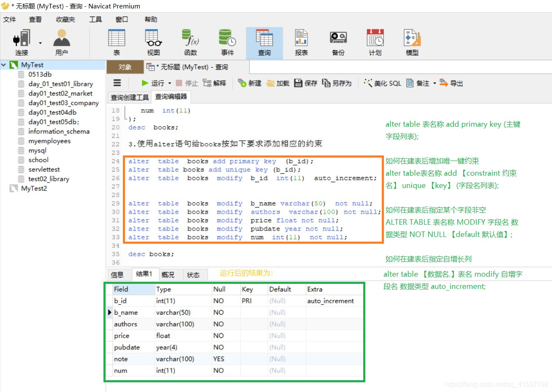Open the 工具 menu

point(95,19)
